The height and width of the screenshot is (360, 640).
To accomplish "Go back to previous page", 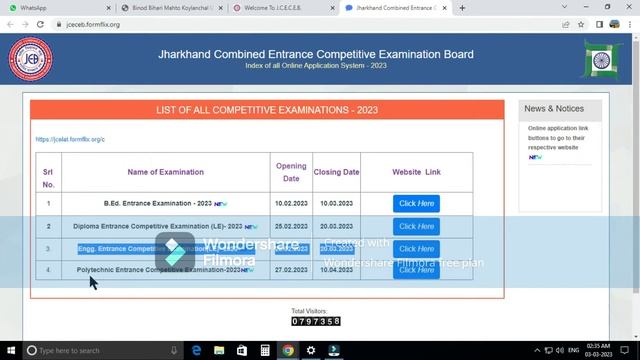I will click(10, 24).
